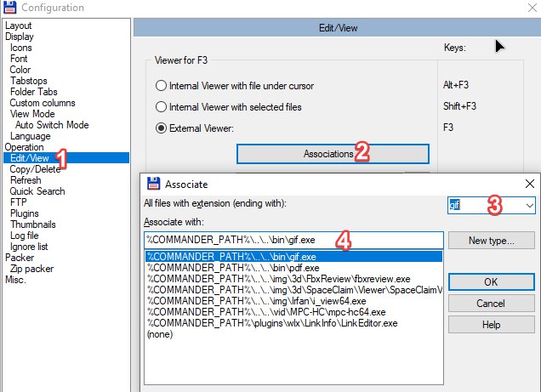Screen dimensions: 541x392
Task: Open the Misc. settings page
Action: pos(15,280)
